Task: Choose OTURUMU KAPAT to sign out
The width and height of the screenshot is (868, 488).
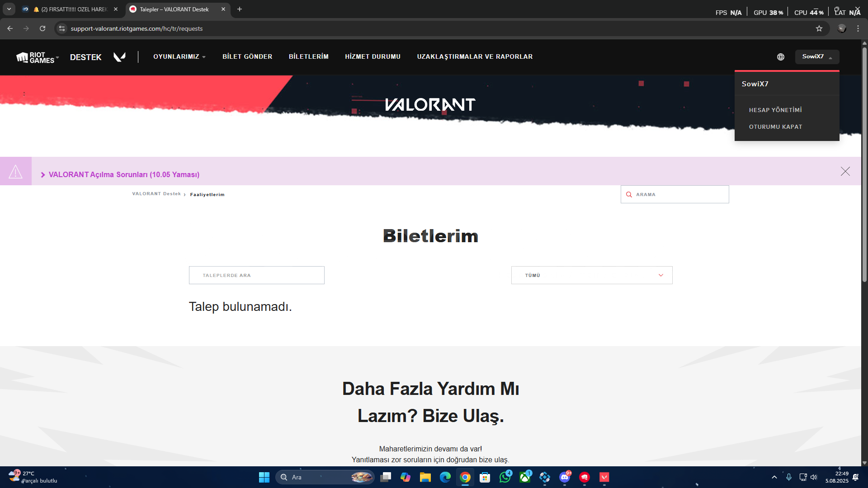Action: pyautogui.click(x=776, y=127)
